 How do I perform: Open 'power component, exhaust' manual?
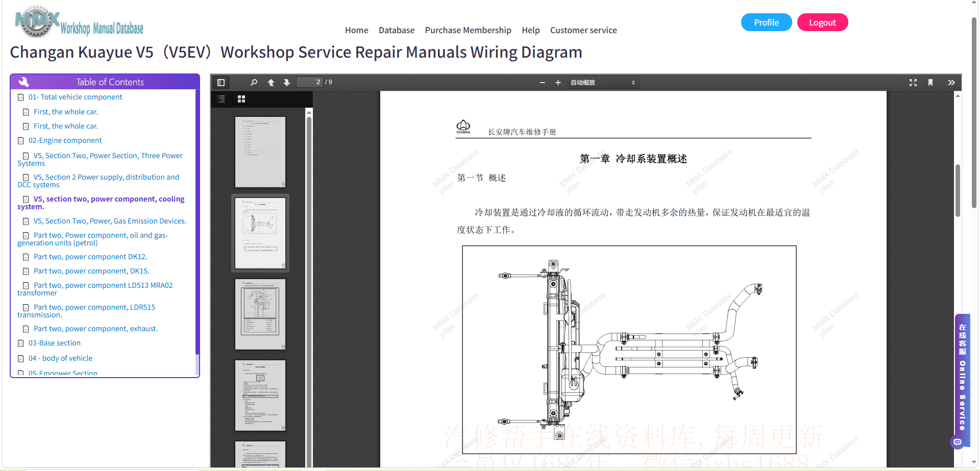point(95,329)
